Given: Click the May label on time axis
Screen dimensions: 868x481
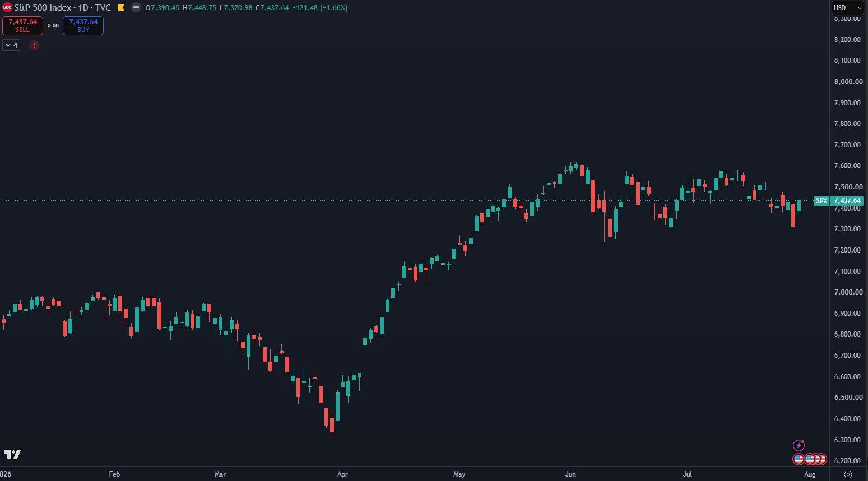Looking at the screenshot, I should click(x=459, y=474).
